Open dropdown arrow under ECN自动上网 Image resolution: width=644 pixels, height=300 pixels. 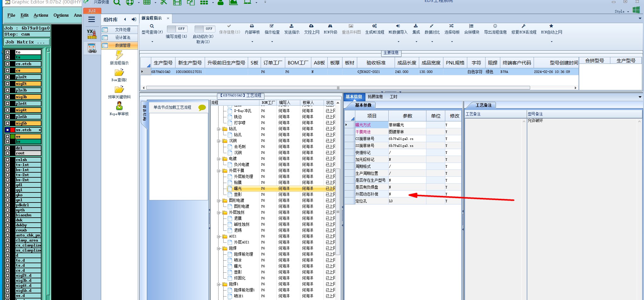pyautogui.click(x=552, y=42)
